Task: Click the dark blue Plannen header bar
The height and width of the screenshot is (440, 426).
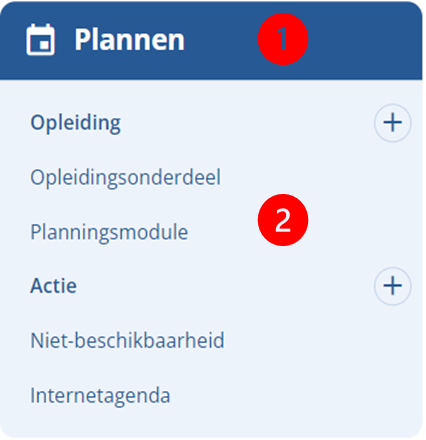Action: pos(211,40)
